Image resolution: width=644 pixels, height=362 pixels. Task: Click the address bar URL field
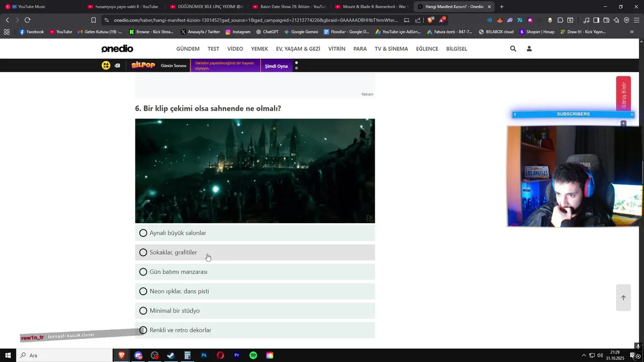(256, 20)
